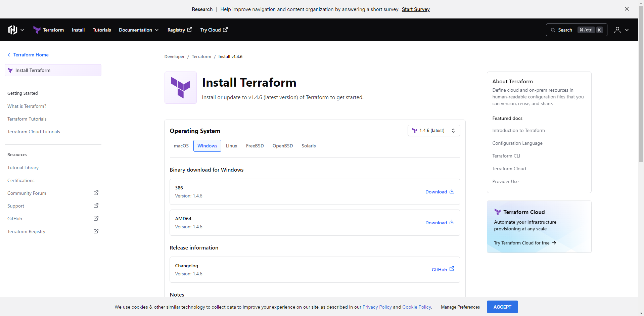The width and height of the screenshot is (644, 316).
Task: Click Terraform breadcrumb
Action: point(201,56)
